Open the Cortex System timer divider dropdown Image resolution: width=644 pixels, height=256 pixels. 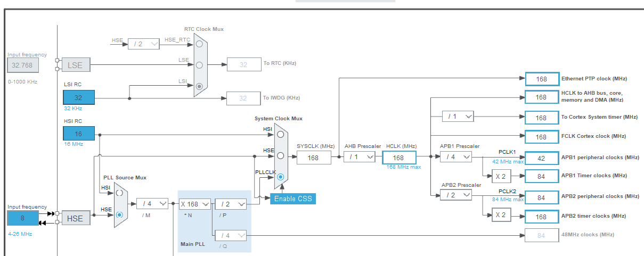point(458,117)
